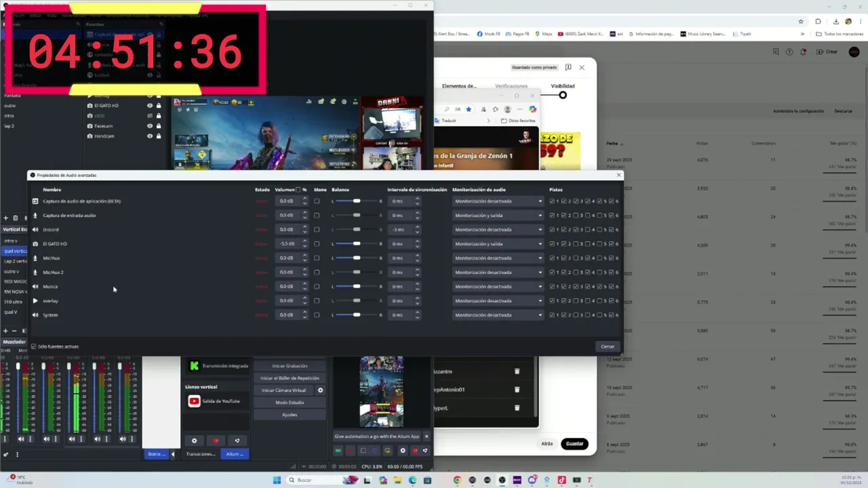Open virtual camera settings gear
The height and width of the screenshot is (488, 868).
point(320,390)
